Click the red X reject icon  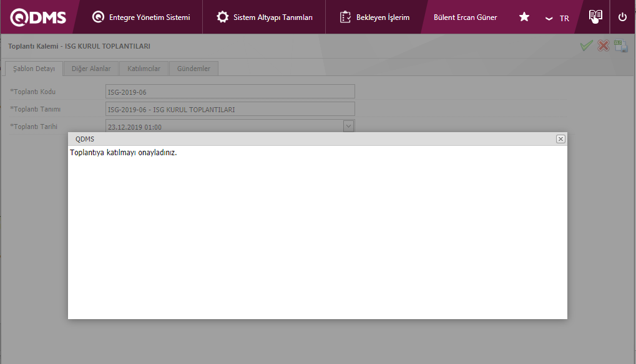click(x=604, y=45)
